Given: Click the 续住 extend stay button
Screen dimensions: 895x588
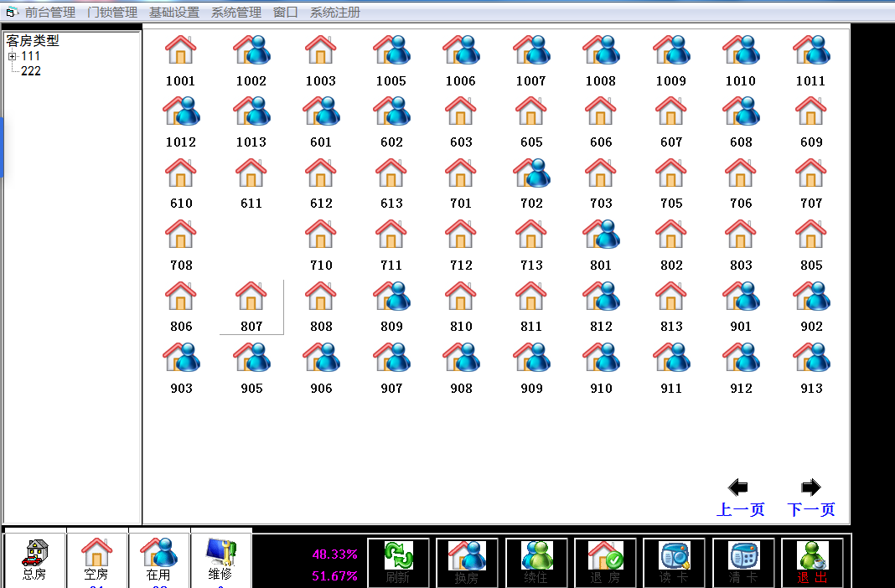Looking at the screenshot, I should (x=536, y=562).
